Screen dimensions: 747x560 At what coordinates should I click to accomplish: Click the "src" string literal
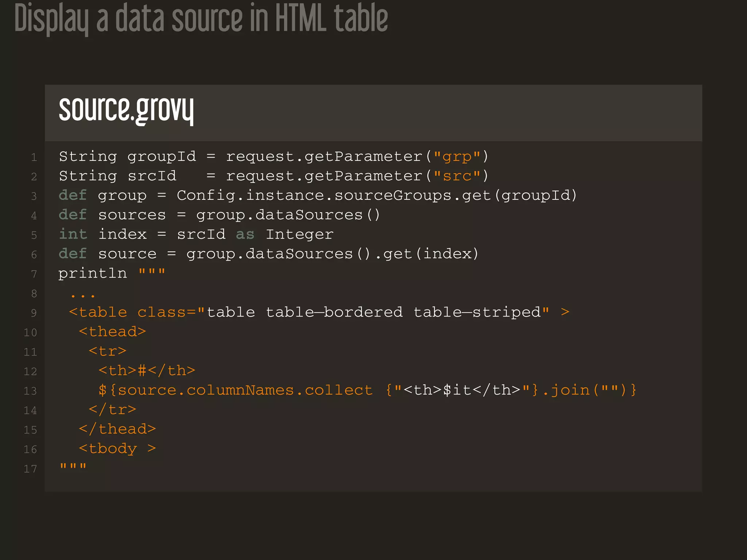pyautogui.click(x=456, y=176)
